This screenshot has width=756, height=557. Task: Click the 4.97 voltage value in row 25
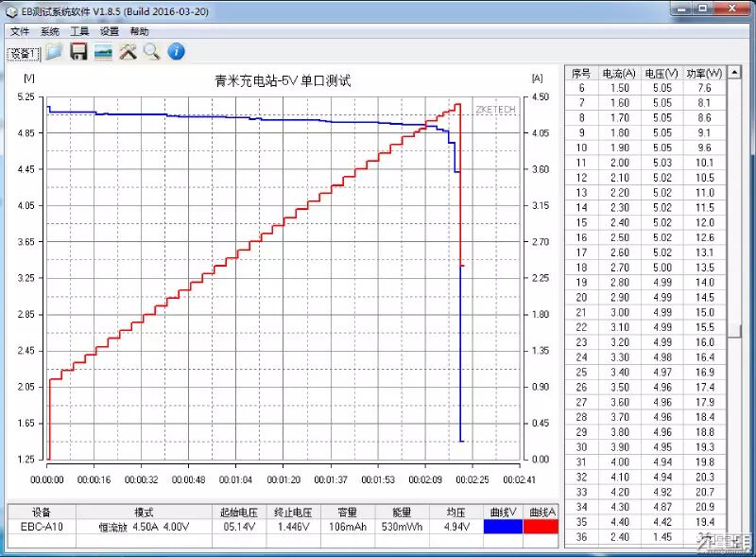point(662,373)
